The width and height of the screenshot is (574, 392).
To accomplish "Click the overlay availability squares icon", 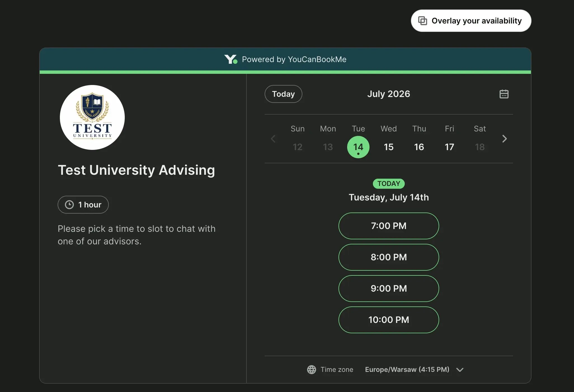I will tap(422, 21).
